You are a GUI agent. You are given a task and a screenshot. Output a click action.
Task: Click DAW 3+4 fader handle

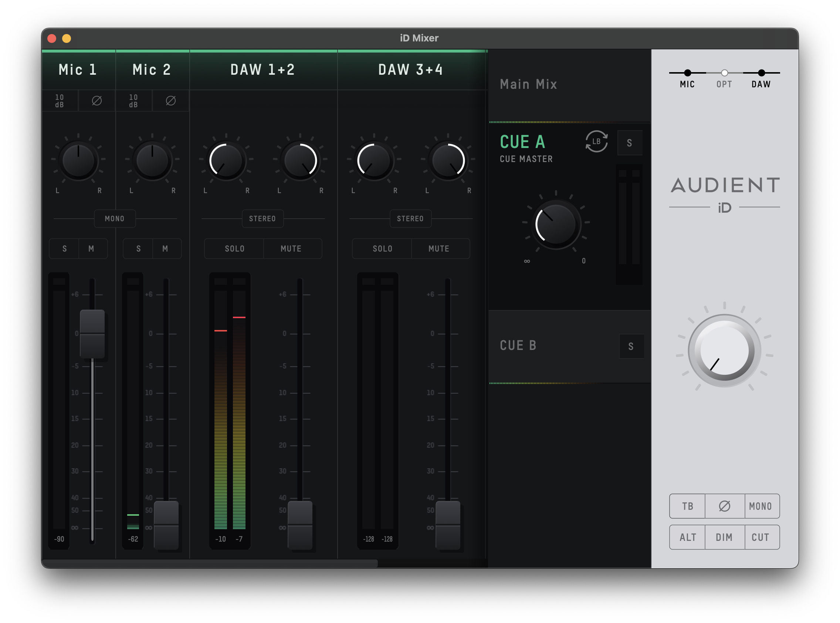[448, 525]
